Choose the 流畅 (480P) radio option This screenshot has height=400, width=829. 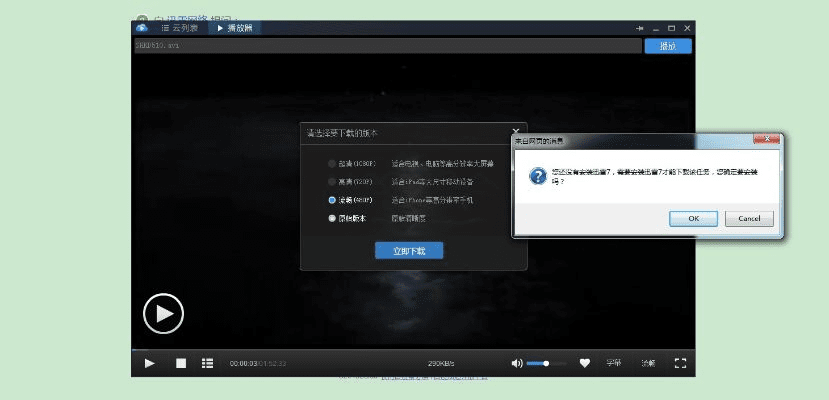[x=333, y=200]
